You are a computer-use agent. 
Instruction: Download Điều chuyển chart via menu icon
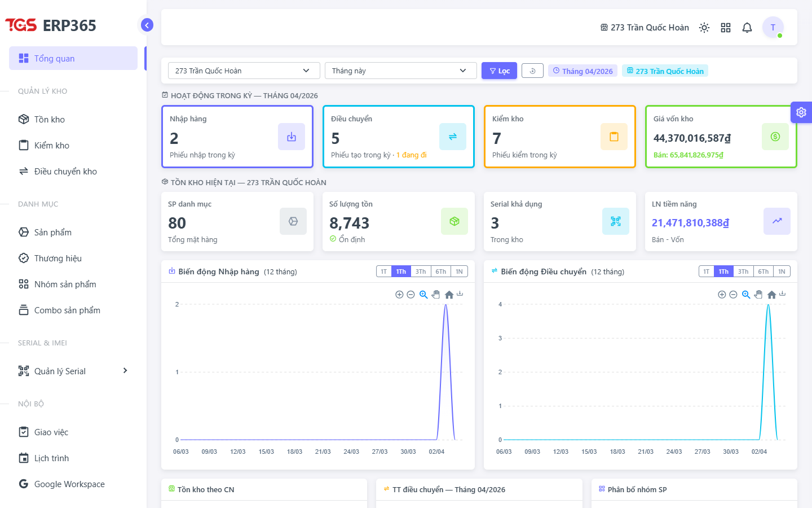click(783, 294)
